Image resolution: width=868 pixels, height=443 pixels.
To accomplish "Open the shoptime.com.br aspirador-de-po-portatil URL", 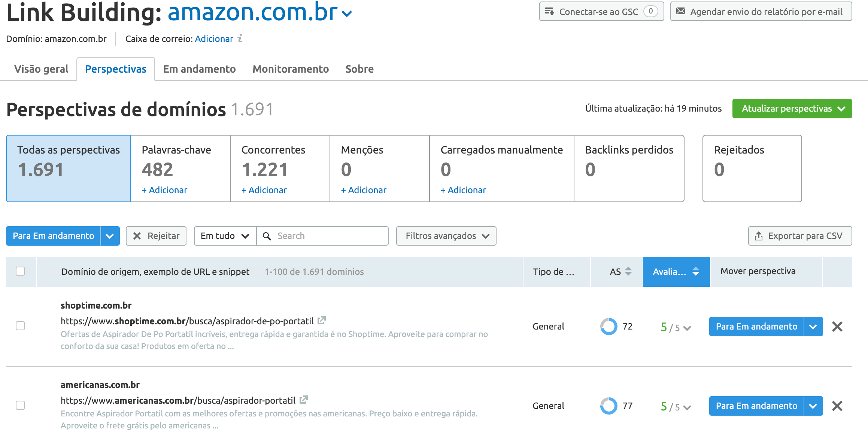I will tap(187, 321).
